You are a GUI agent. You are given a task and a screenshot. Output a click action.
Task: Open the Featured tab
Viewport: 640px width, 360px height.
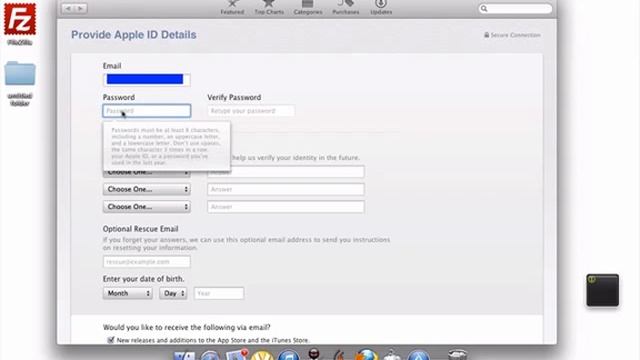coord(232,8)
